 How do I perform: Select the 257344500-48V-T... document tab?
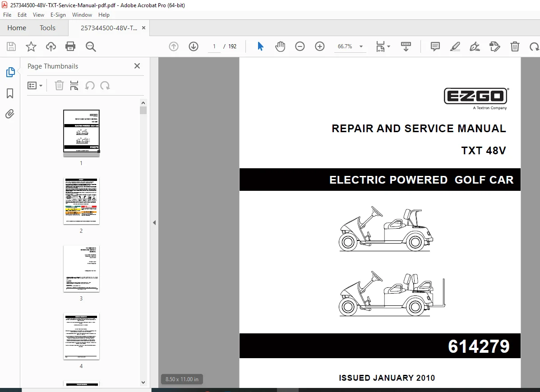point(109,28)
